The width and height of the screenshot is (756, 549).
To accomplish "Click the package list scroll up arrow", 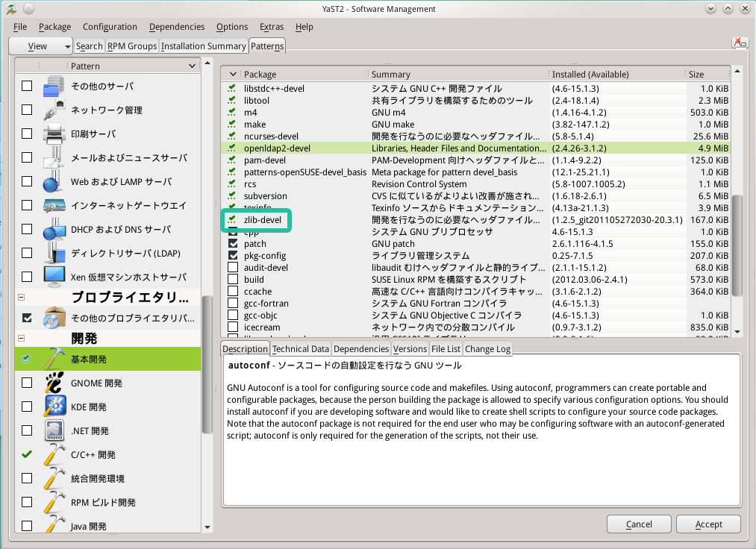I will (737, 72).
